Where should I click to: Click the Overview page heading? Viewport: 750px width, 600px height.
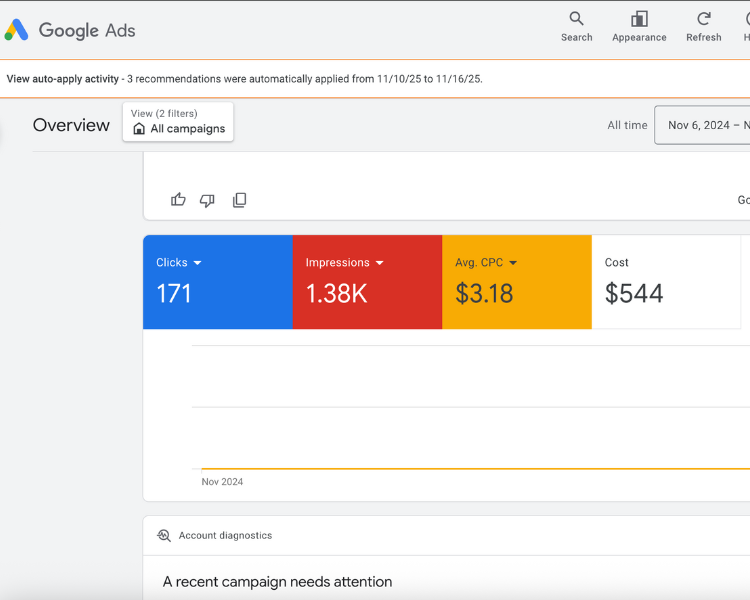pyautogui.click(x=71, y=125)
